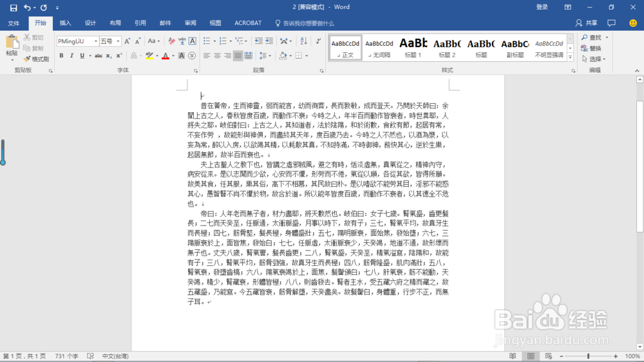This screenshot has height=362, width=644.
Task: Show or hide paragraph marks
Action: [x=318, y=41]
